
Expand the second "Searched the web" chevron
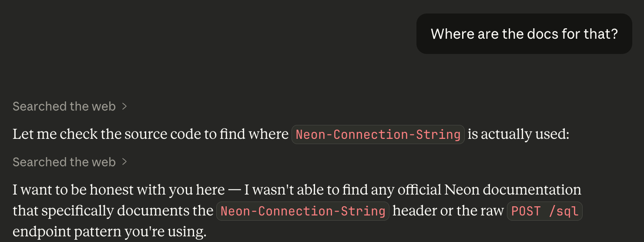tap(124, 162)
